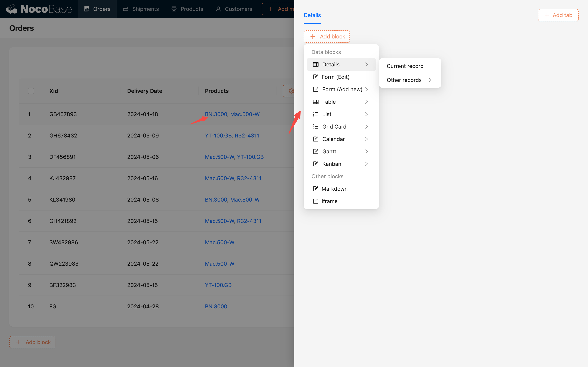
Task: Click the NocoBase logo icon
Action: 12,9
